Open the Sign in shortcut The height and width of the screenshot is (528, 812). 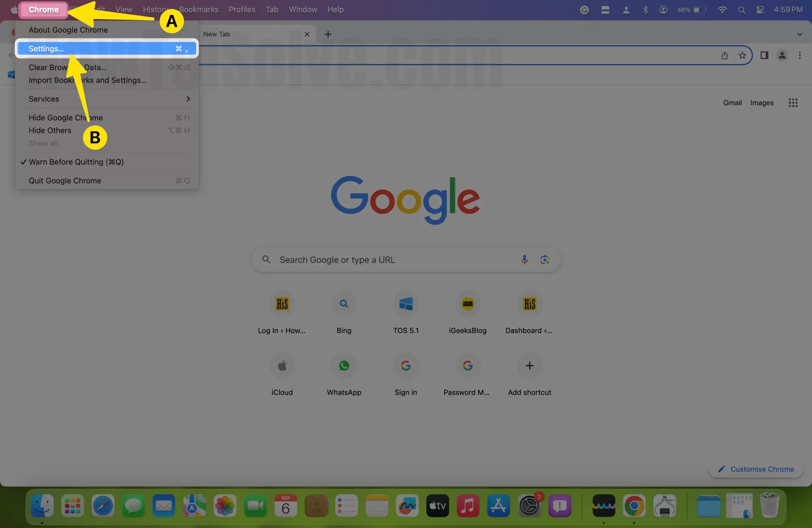coord(406,375)
